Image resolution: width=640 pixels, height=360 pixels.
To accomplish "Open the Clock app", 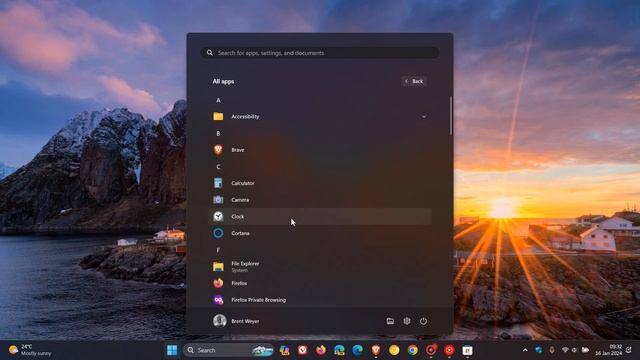I will click(x=320, y=216).
